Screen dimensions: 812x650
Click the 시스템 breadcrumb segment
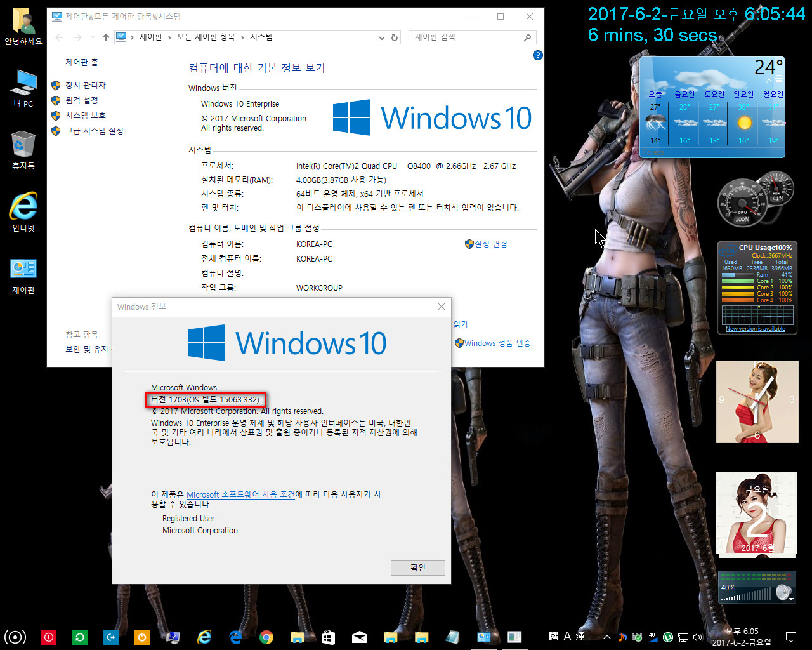tap(261, 37)
